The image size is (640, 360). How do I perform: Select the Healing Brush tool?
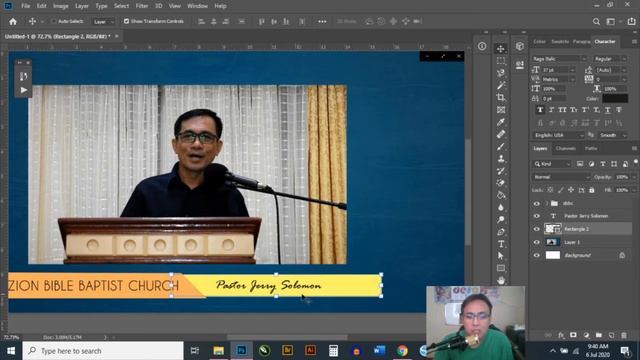click(501, 134)
